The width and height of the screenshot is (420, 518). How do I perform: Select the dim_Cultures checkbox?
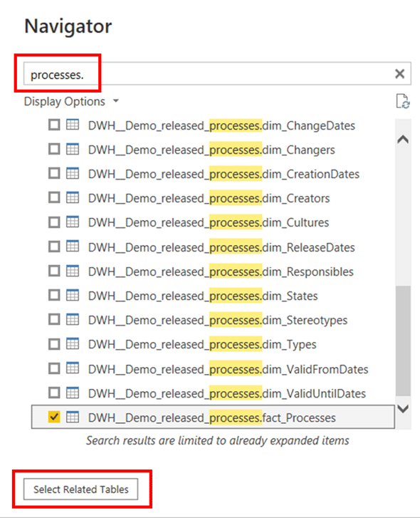tap(54, 222)
